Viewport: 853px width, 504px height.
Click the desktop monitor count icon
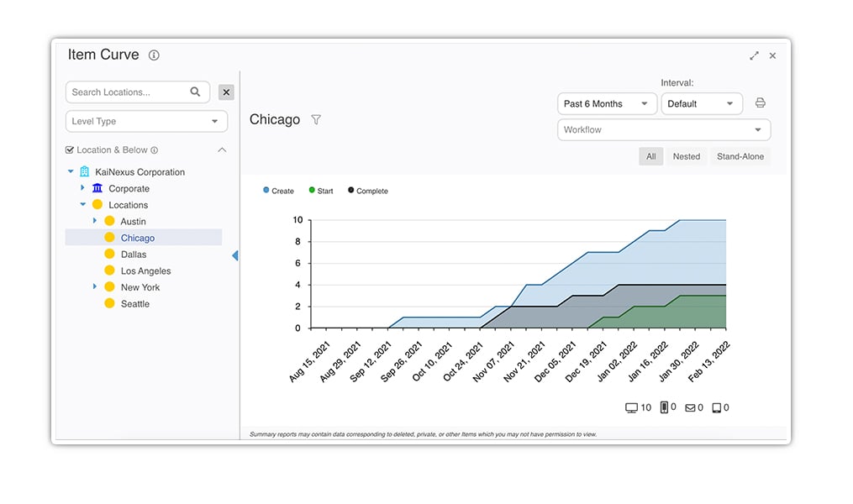point(631,407)
